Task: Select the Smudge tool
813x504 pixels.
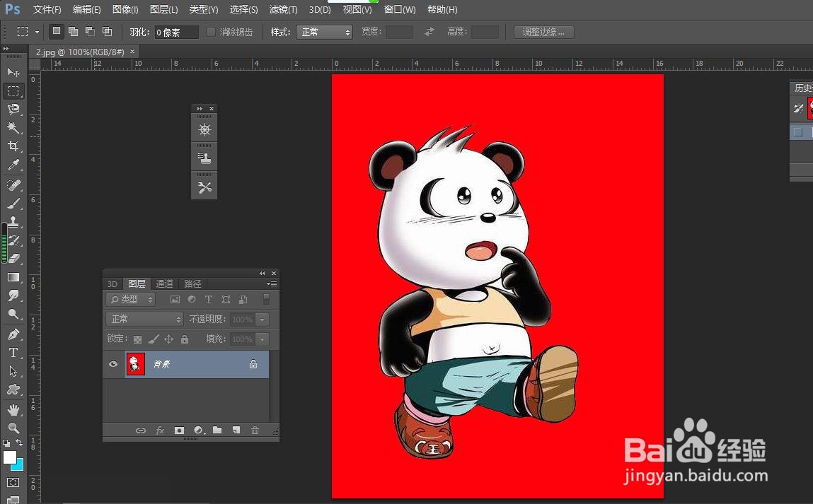Action: click(x=13, y=295)
